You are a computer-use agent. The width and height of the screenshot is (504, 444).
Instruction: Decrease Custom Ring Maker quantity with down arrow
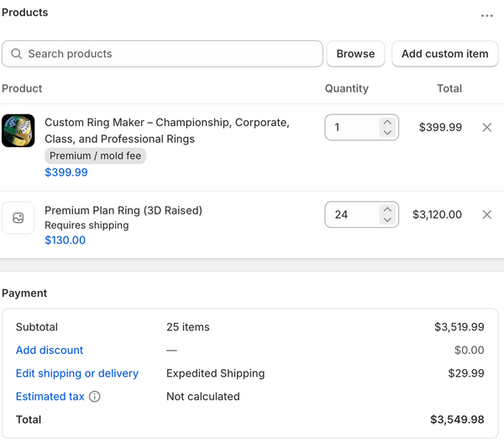tap(387, 132)
